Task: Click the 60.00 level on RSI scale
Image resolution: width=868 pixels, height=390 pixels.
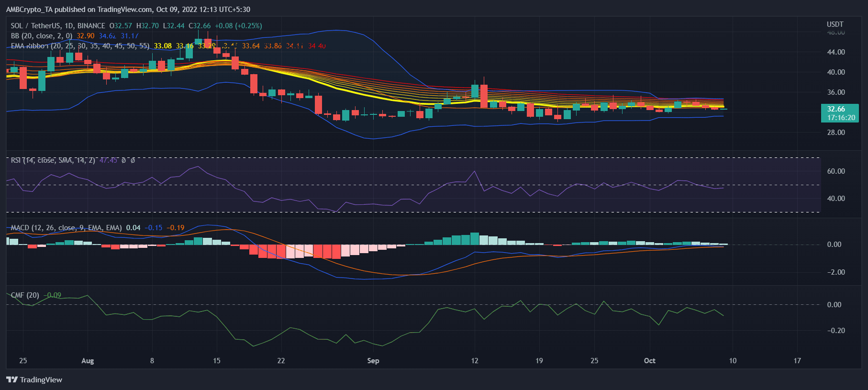Action: [x=835, y=171]
